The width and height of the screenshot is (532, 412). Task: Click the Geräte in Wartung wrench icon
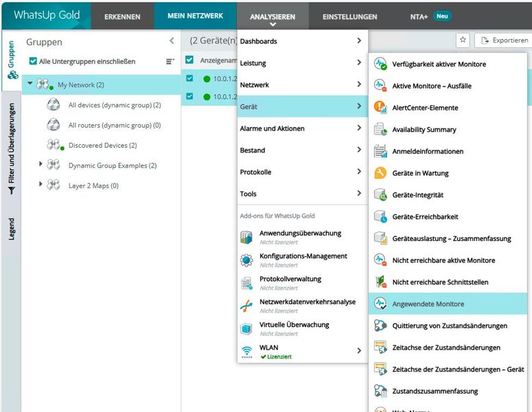point(380,173)
